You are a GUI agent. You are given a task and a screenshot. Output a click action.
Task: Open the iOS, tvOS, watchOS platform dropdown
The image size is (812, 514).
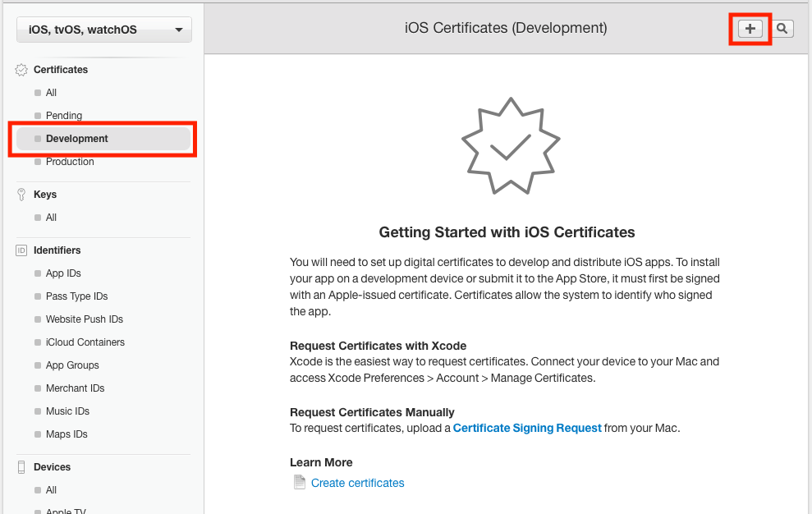(104, 30)
